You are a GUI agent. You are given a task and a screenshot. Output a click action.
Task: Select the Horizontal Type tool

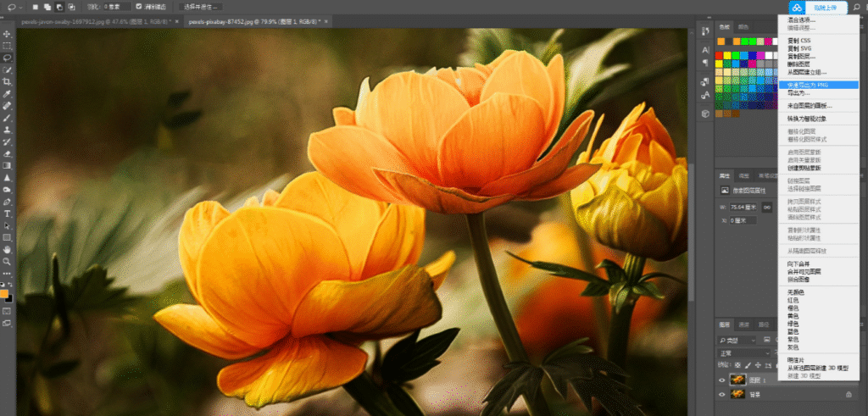point(7,214)
